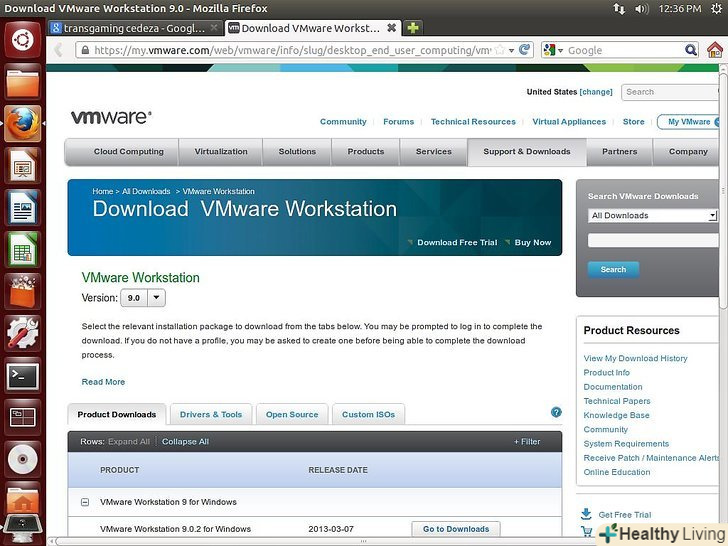The image size is (728, 546).
Task: Open the Partners menu
Action: [x=619, y=151]
